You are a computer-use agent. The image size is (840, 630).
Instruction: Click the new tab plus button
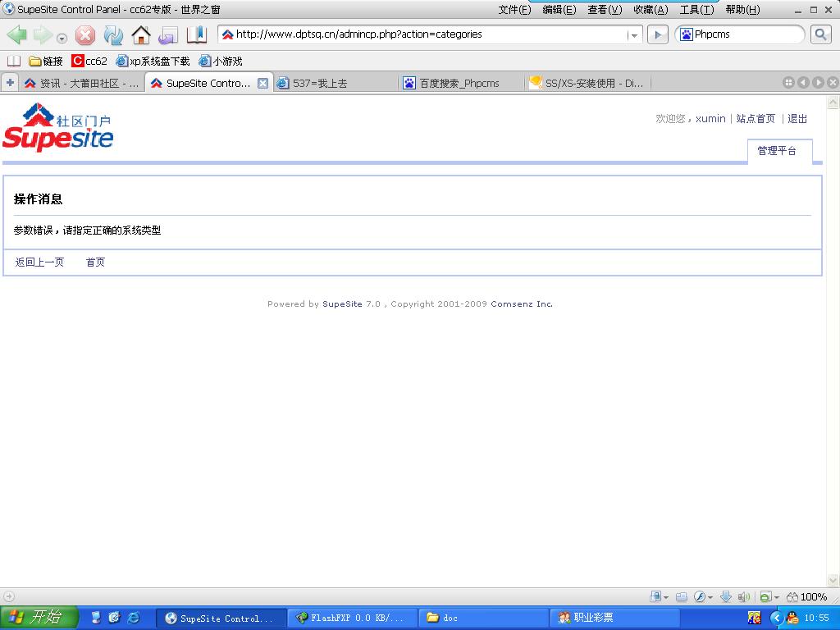pos(10,83)
